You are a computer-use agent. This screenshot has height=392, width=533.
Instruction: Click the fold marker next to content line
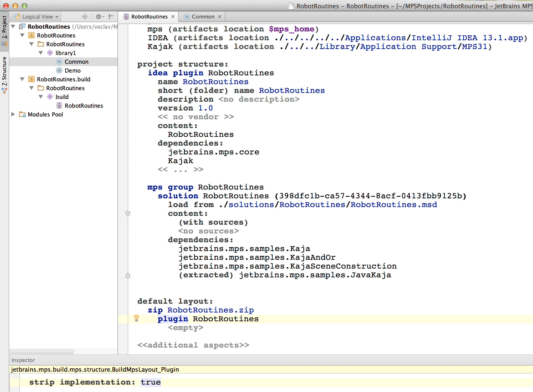click(128, 214)
